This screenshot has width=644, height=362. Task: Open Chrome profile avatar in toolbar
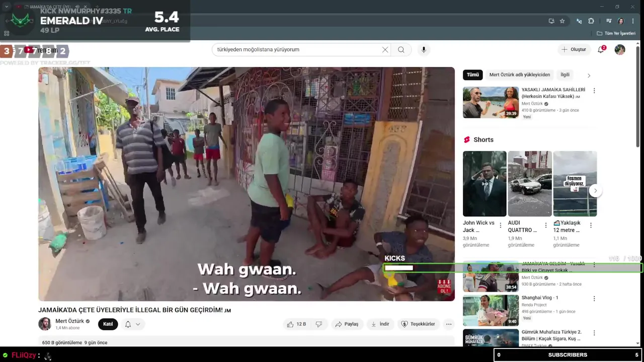(x=621, y=21)
